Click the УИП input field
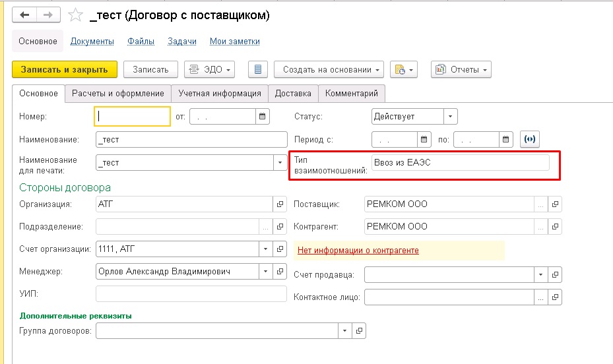 191,293
